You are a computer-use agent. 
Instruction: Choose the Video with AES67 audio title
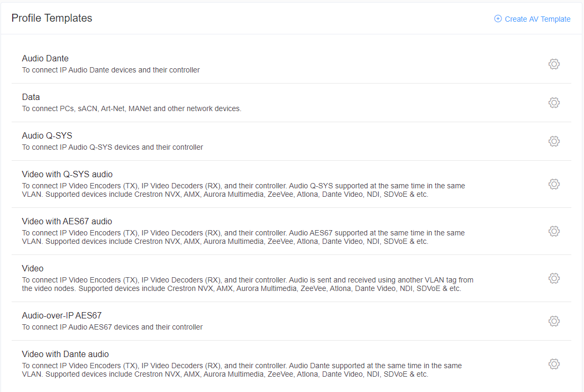67,221
